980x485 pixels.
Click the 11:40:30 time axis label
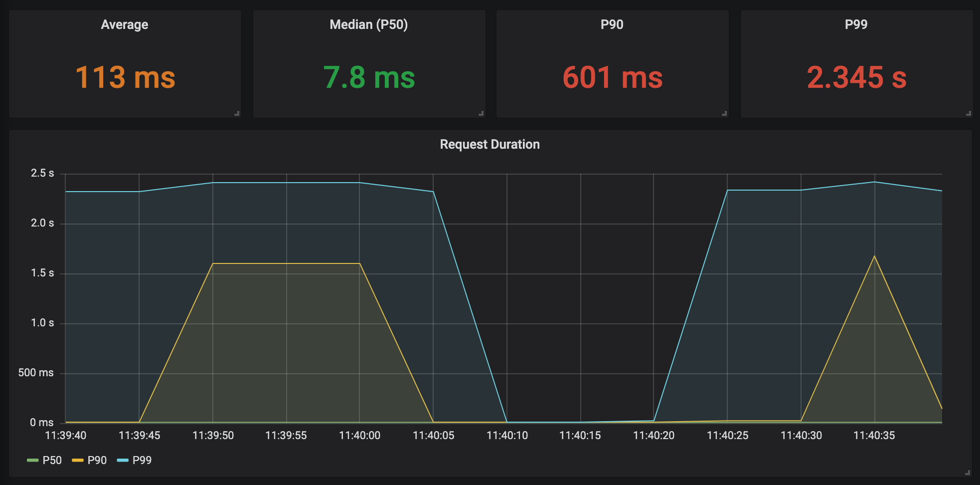(x=802, y=436)
